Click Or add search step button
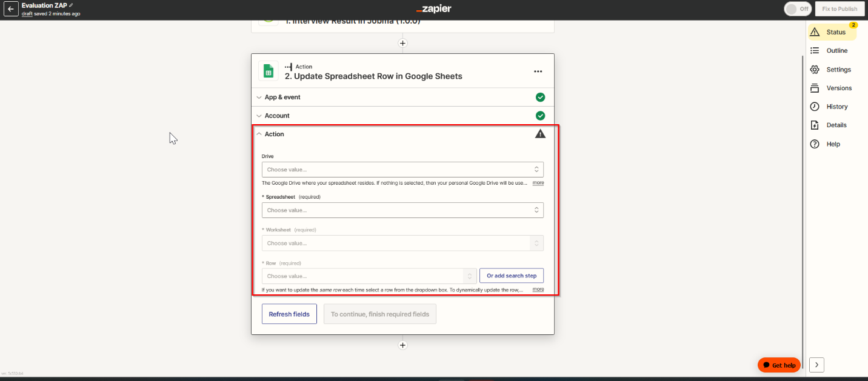The width and height of the screenshot is (868, 381). pos(512,276)
